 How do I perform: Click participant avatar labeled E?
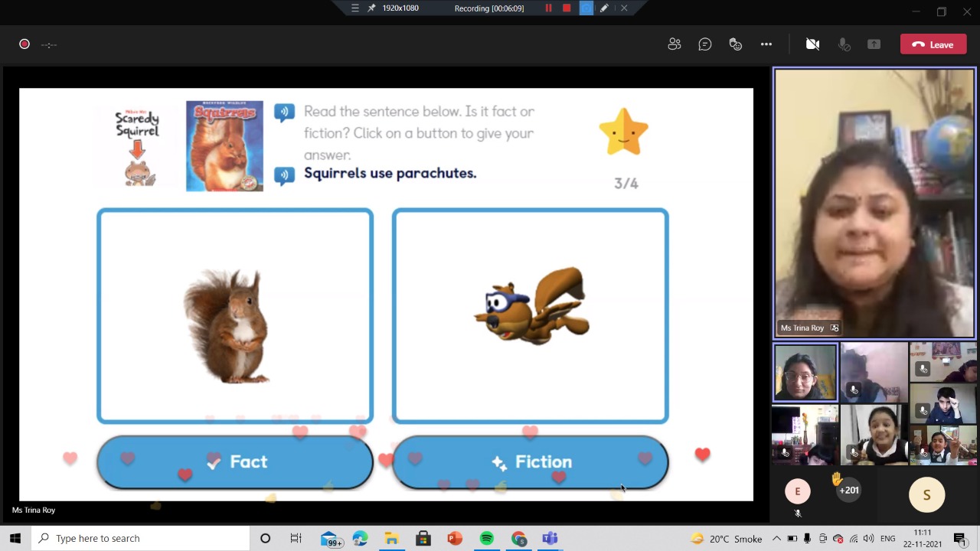coord(797,492)
